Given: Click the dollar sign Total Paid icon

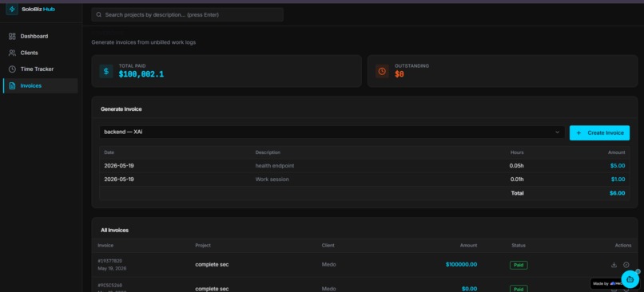Looking at the screenshot, I should pos(106,71).
